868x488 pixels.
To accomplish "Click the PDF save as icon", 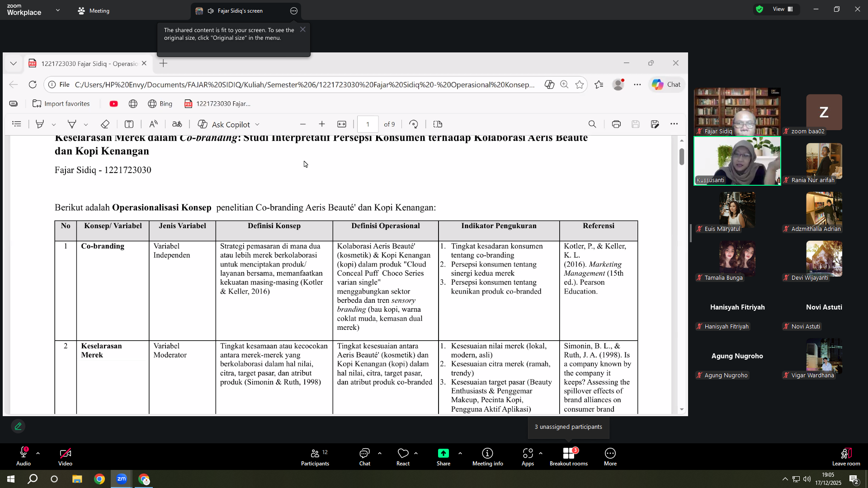I will (x=655, y=124).
